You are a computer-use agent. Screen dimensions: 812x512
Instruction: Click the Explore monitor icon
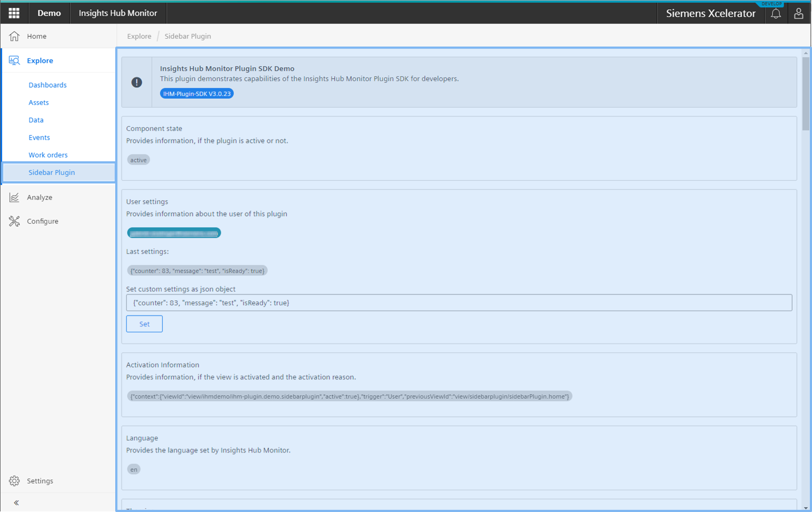(x=14, y=61)
